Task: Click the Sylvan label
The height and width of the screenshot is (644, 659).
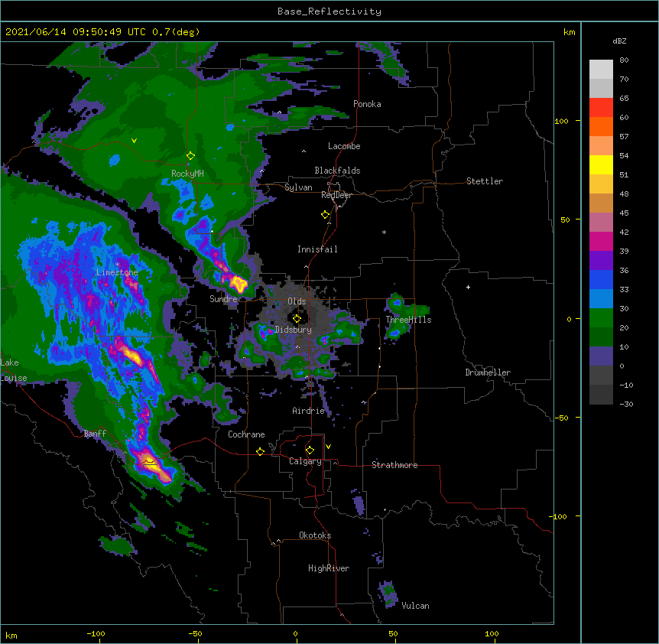Action: pyautogui.click(x=298, y=187)
